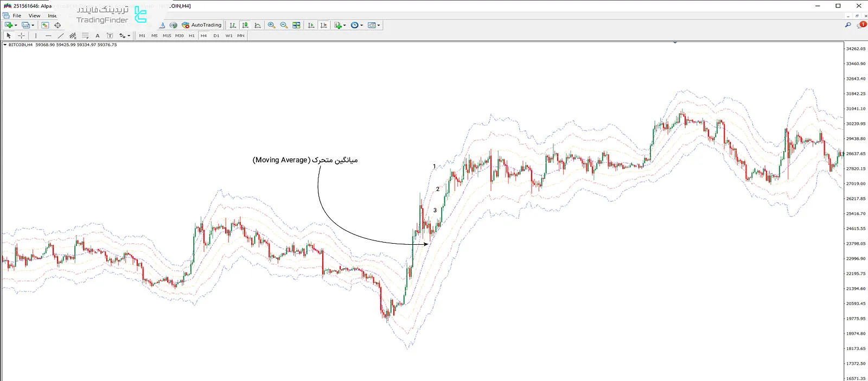Tile chart windows using grid icon
The width and height of the screenshot is (868, 381).
[296, 25]
